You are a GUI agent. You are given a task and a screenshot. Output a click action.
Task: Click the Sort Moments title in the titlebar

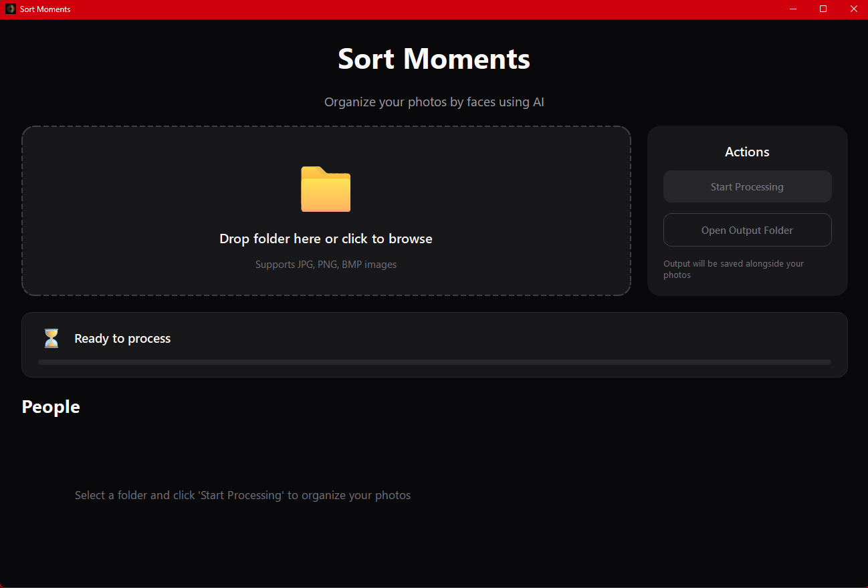45,9
